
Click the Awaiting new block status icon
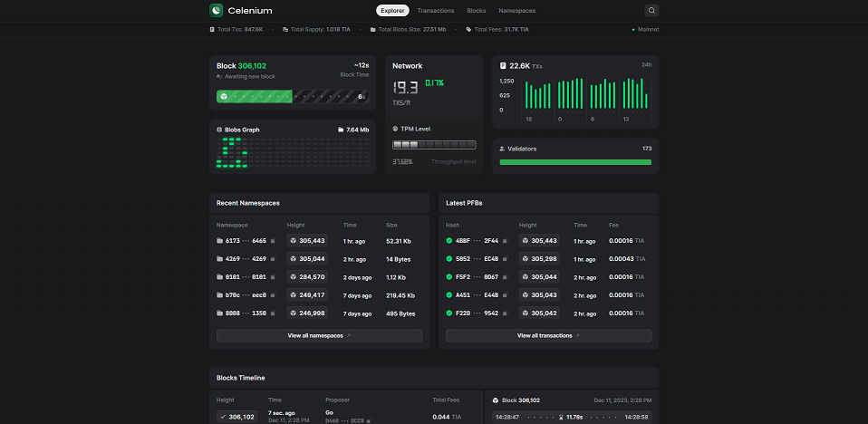click(x=219, y=76)
